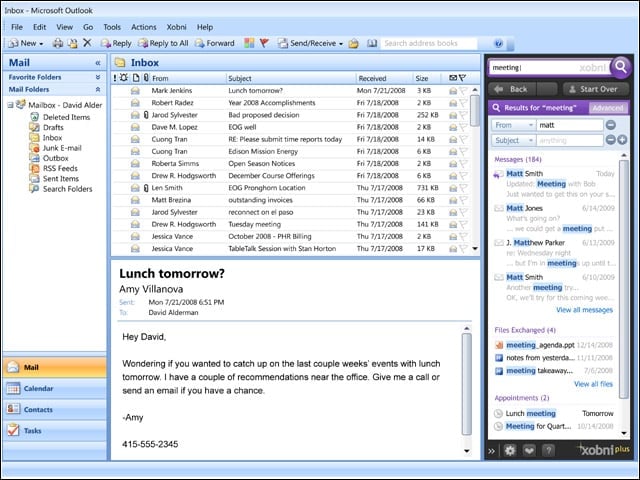Open the View menu

point(64,27)
